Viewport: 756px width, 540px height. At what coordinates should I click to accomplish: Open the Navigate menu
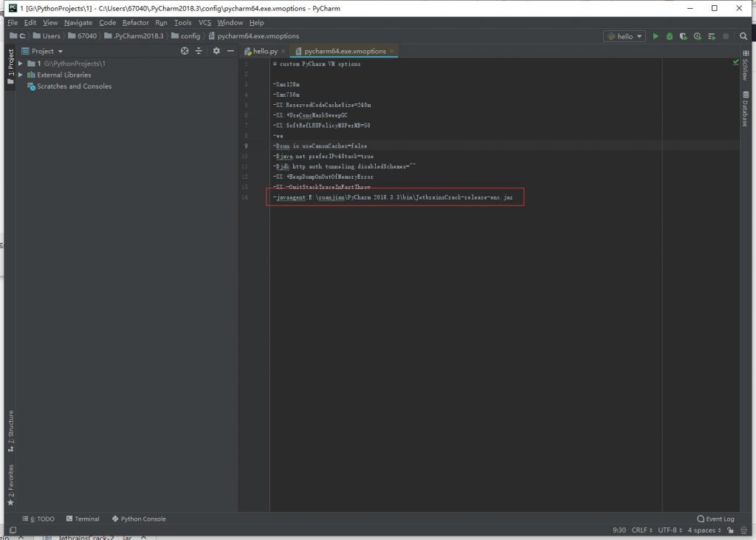point(78,23)
